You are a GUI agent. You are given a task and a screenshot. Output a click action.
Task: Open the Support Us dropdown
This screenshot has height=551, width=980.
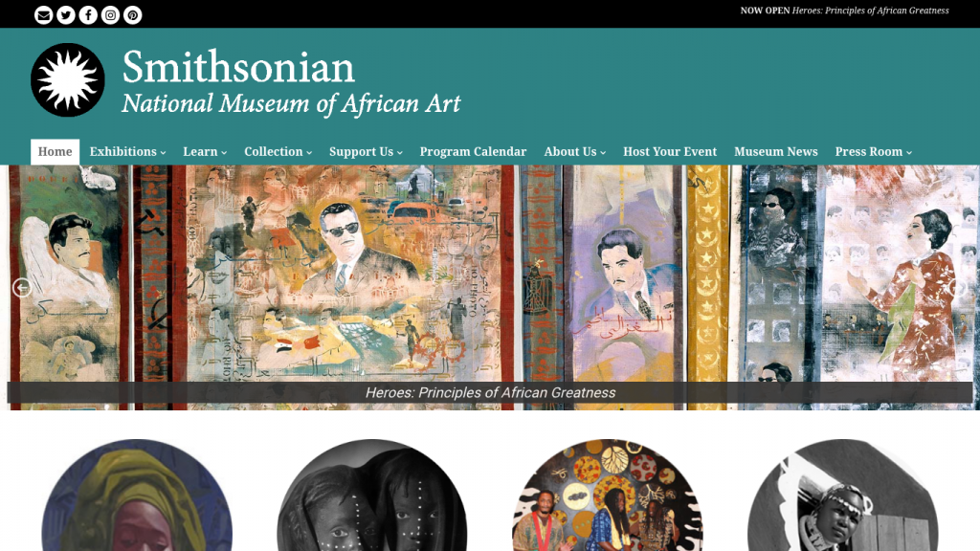366,152
